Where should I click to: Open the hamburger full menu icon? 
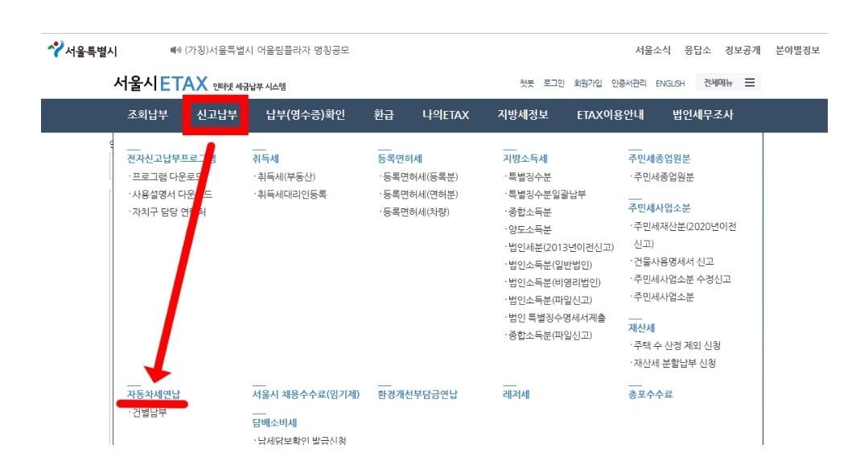pos(750,83)
